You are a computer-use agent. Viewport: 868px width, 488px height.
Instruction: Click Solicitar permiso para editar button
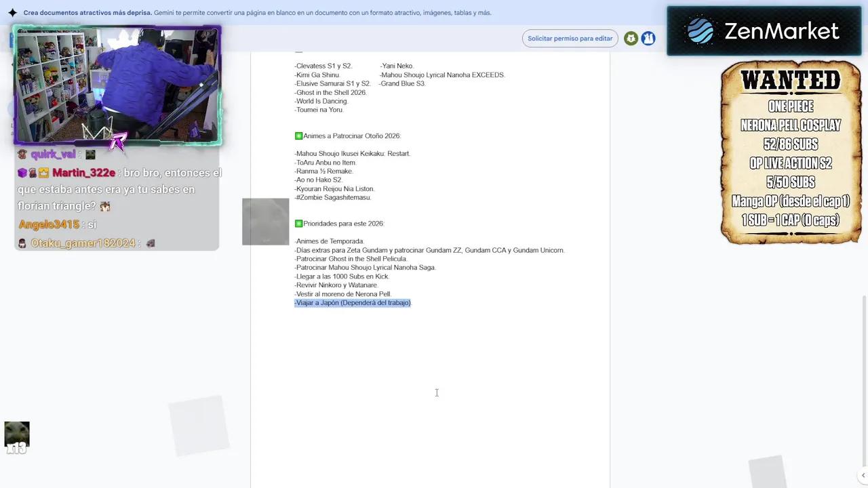click(x=570, y=39)
